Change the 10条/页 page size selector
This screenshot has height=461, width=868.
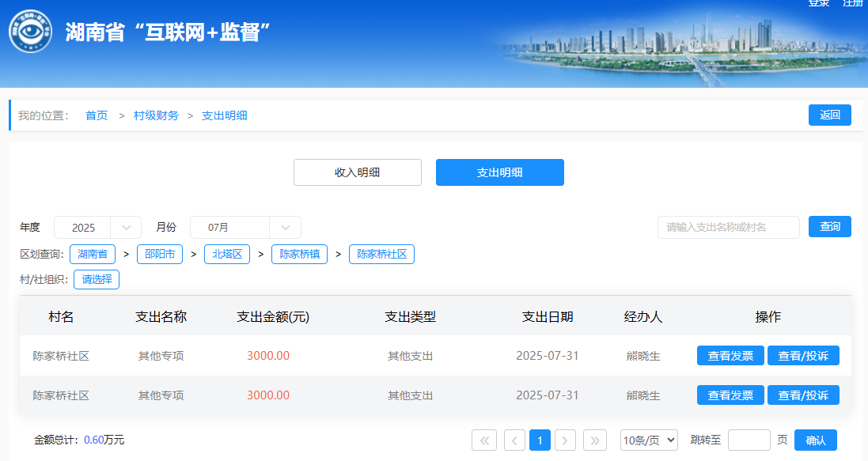click(649, 440)
